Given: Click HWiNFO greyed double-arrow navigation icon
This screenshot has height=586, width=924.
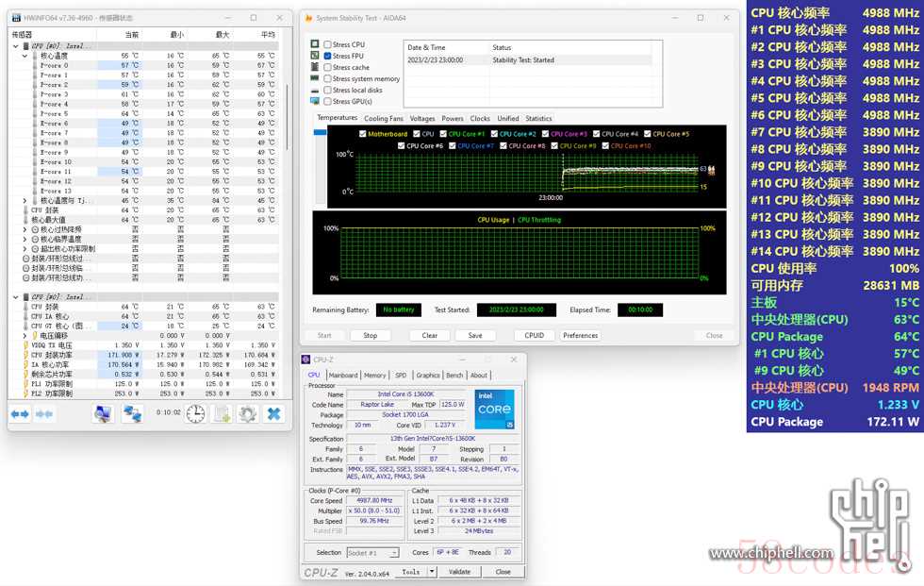Looking at the screenshot, I should click(x=44, y=414).
